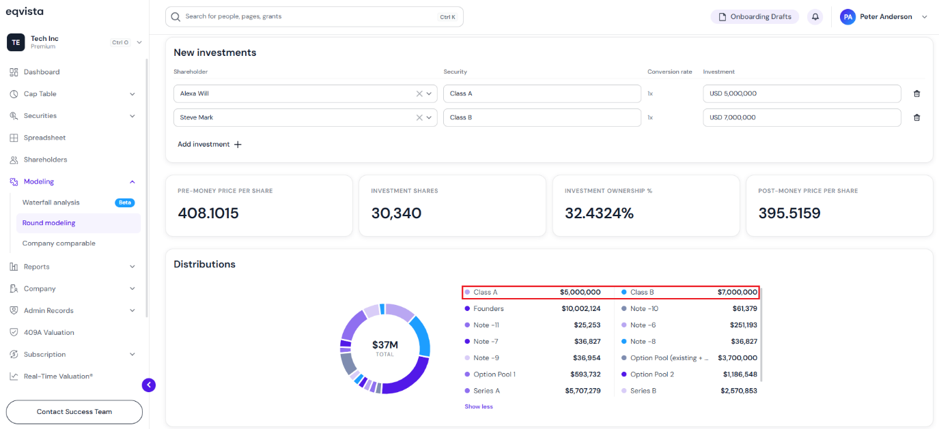Screen dimensions: 939x429
Task: Delete the Alexa Will investment row
Action: point(916,94)
